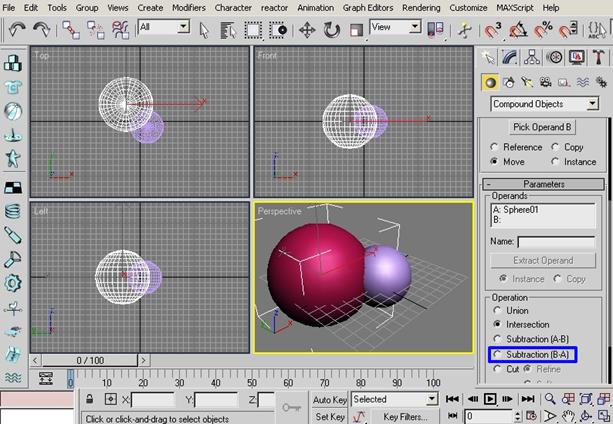Screen dimensions: 613x424
Task: Switch to the Utilities hammer panel
Action: point(597,58)
